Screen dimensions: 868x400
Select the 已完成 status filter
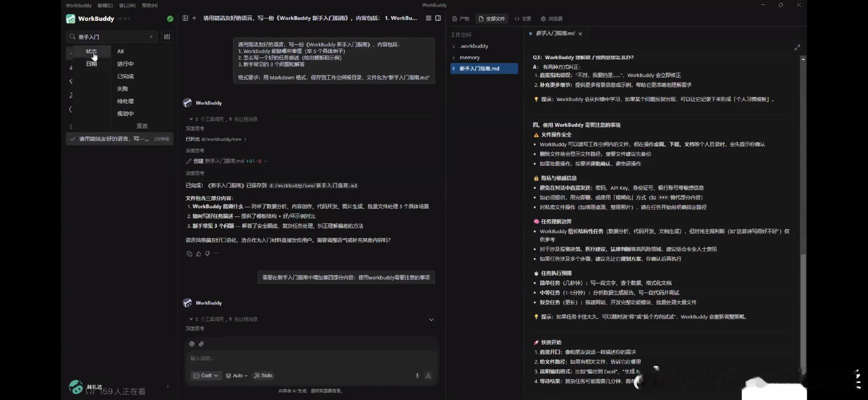coord(125,76)
